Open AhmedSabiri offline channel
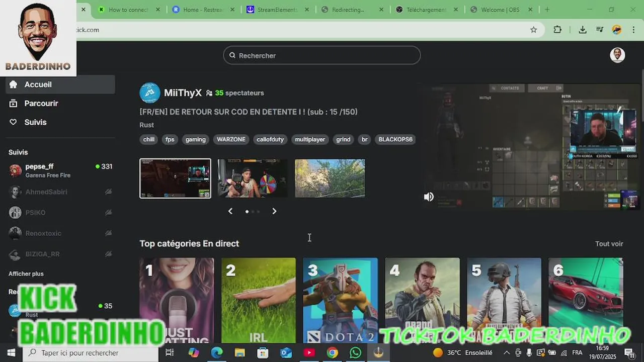Viewport: 644px width, 362px height. [60, 192]
